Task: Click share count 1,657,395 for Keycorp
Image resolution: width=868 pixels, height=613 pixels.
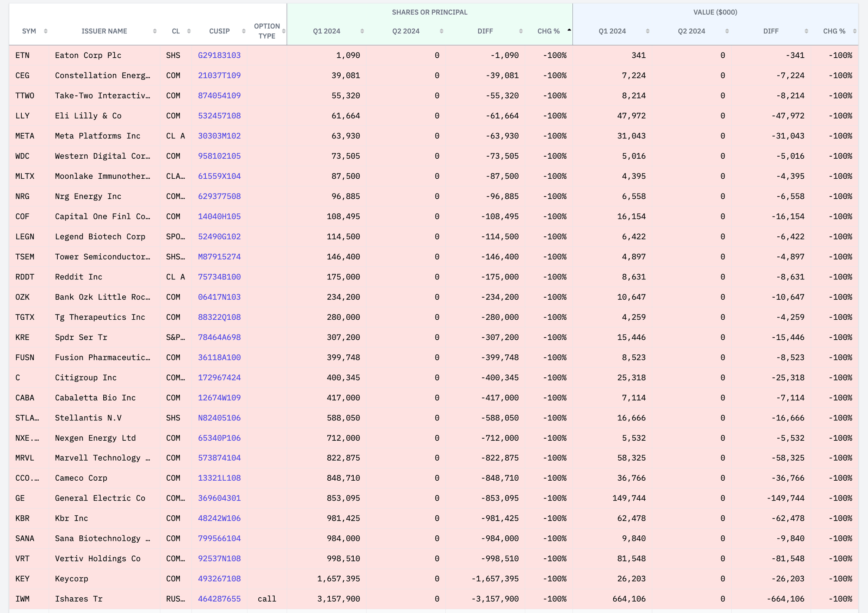Action: click(x=339, y=579)
